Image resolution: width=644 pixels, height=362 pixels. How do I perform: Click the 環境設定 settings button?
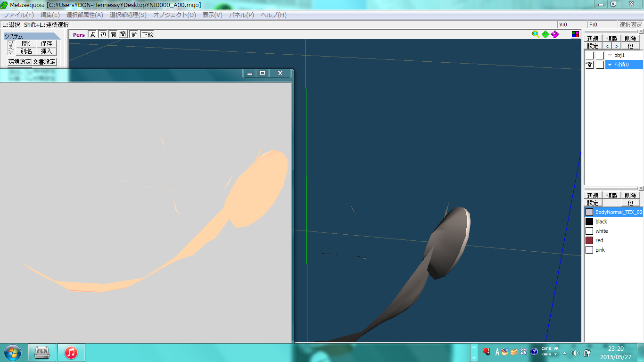19,62
